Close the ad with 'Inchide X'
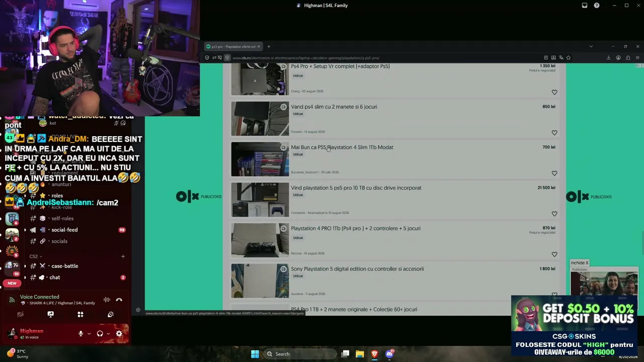644x362 pixels. click(580, 263)
